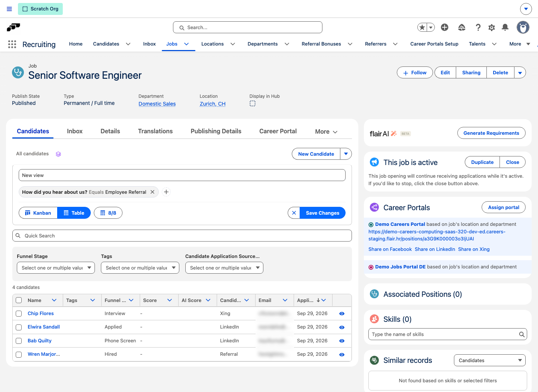
Task: Click into the Quick Search field
Action: [182, 236]
